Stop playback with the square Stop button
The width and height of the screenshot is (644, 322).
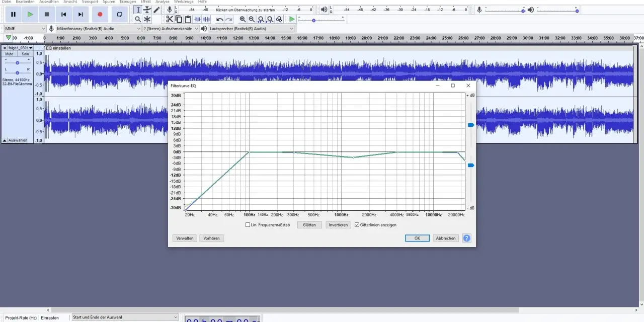coord(47,15)
